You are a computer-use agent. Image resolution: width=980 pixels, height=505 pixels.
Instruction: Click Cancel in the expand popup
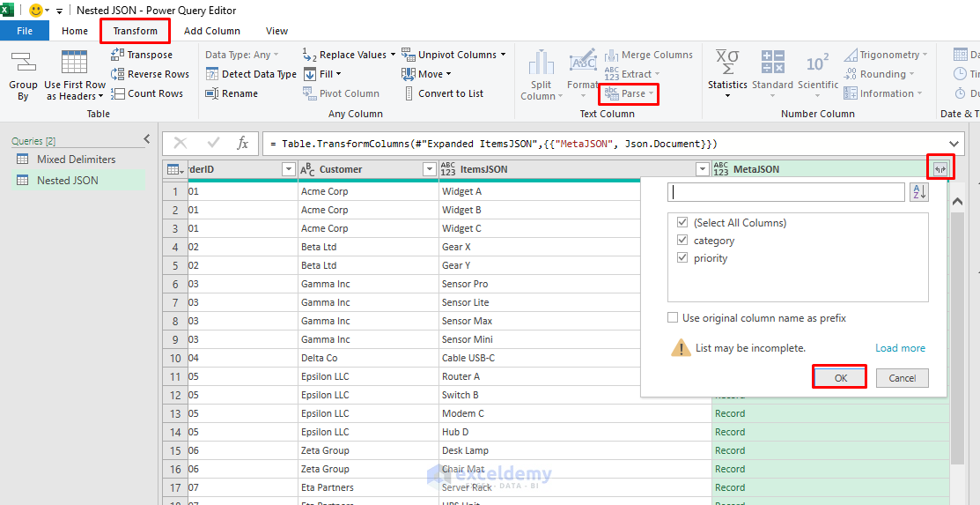pyautogui.click(x=902, y=378)
